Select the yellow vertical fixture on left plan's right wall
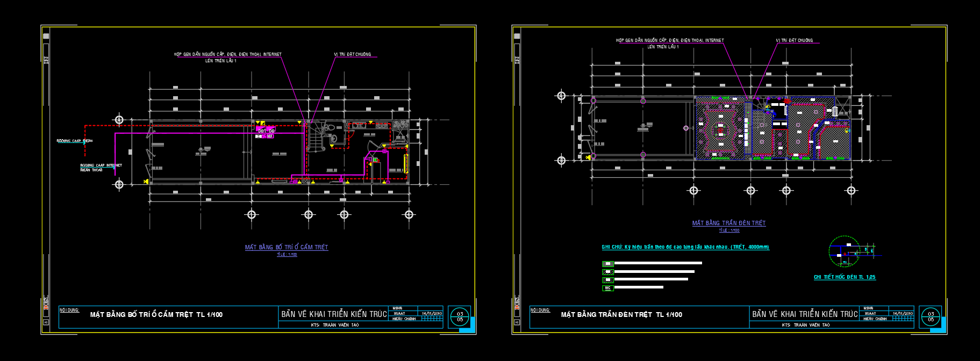The image size is (980, 361). click(x=406, y=163)
